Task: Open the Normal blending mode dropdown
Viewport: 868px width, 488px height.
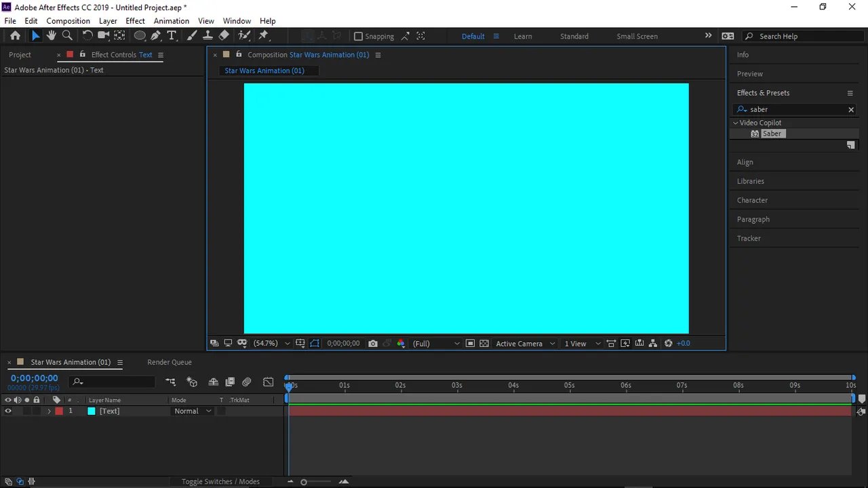Action: click(x=193, y=411)
